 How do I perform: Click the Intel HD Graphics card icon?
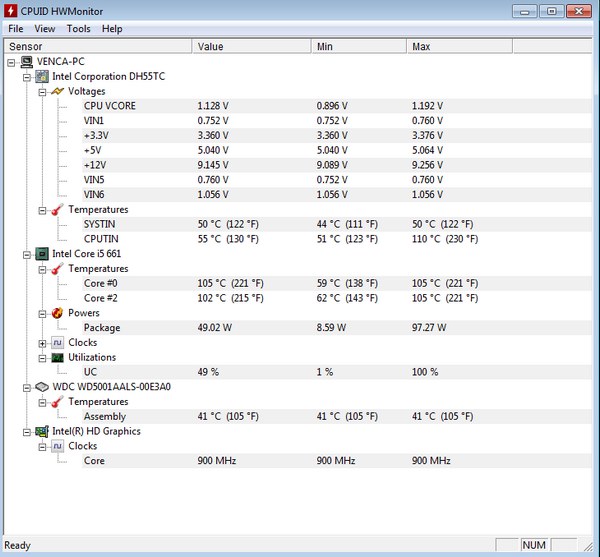tap(42, 432)
